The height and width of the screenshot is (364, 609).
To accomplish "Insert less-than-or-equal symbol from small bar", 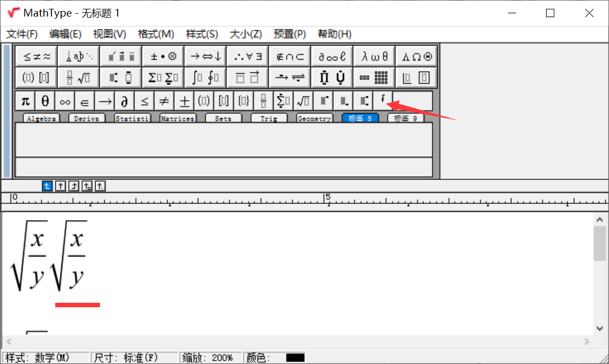I will 145,101.
